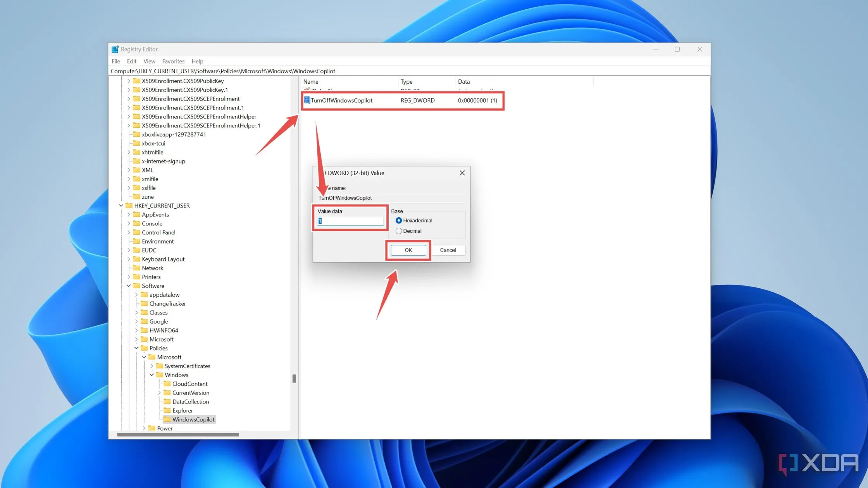Open the Favorites menu
The image size is (868, 488).
pos(173,61)
